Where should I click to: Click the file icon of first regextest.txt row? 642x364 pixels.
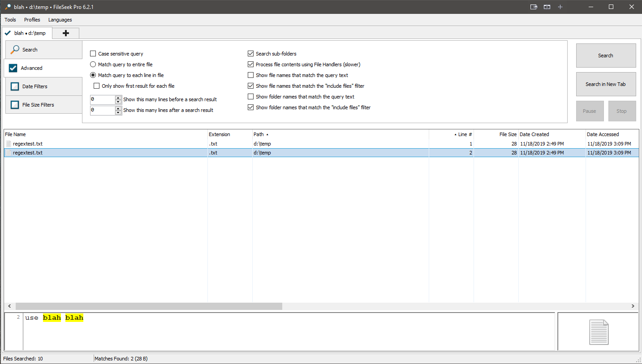9,144
